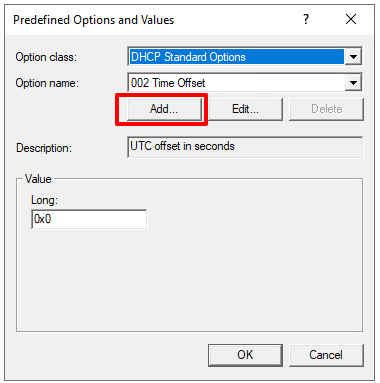Dismiss the dialog with Cancel
380x383 pixels.
(326, 355)
